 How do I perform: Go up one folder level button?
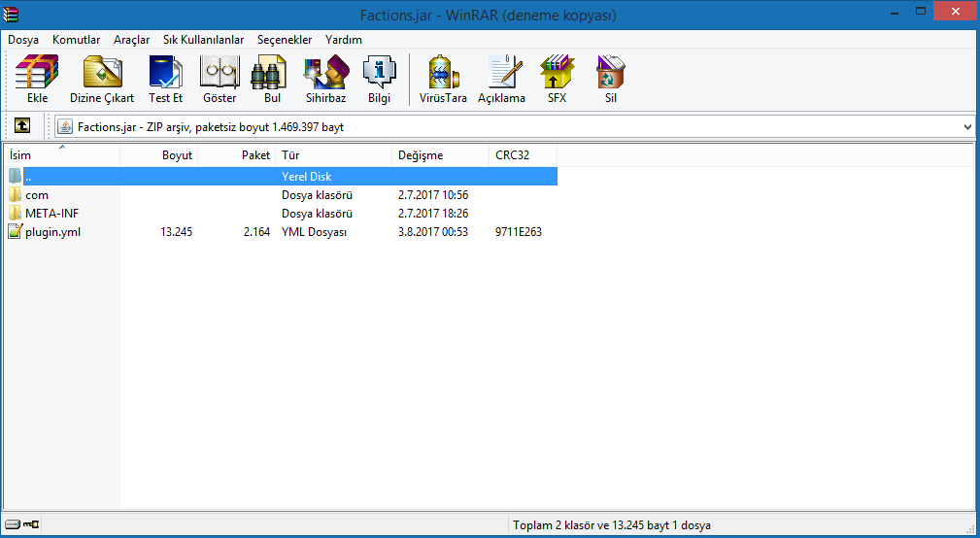click(x=22, y=126)
